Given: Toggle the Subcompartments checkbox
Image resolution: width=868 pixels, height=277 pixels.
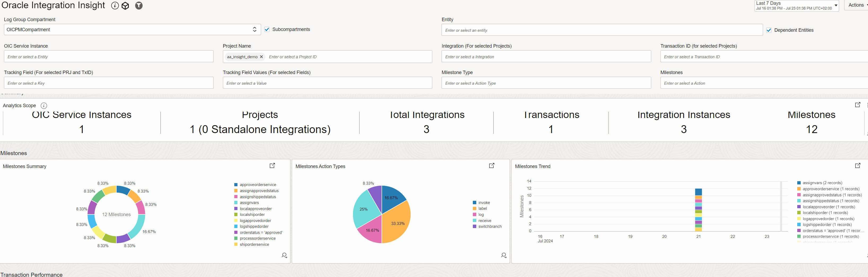Looking at the screenshot, I should click(267, 30).
